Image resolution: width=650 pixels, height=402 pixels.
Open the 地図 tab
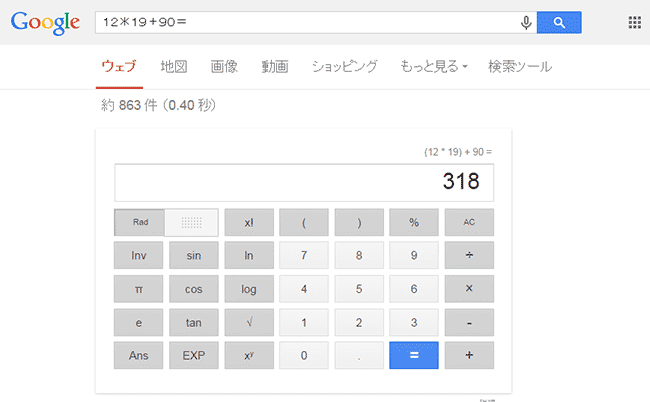(174, 66)
